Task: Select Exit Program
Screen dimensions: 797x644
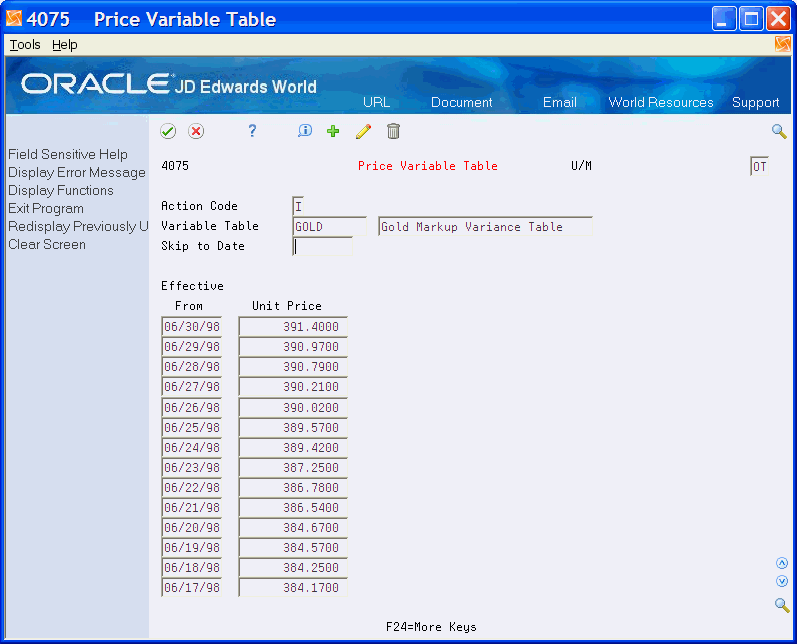Action: (46, 208)
